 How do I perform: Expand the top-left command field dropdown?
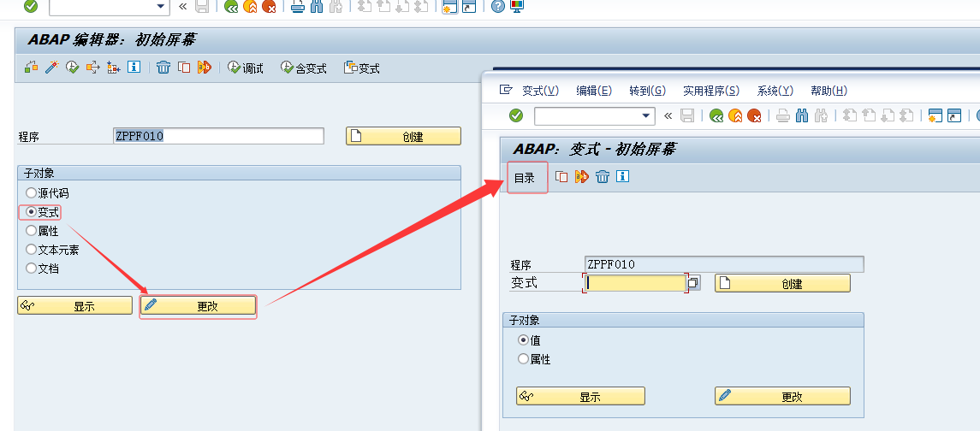tap(160, 6)
